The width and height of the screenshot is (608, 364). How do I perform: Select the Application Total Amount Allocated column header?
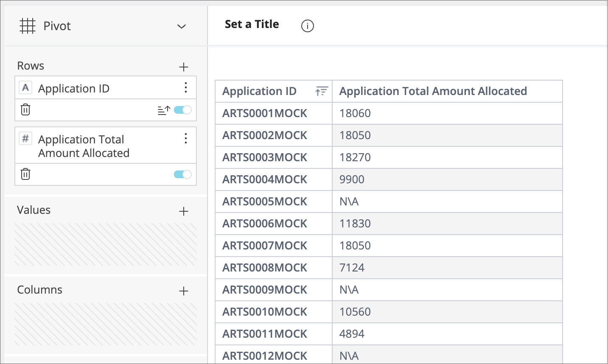pyautogui.click(x=433, y=91)
